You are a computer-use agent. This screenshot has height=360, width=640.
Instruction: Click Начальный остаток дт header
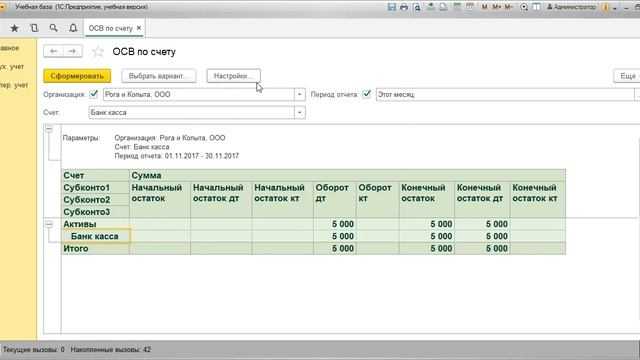(x=221, y=200)
